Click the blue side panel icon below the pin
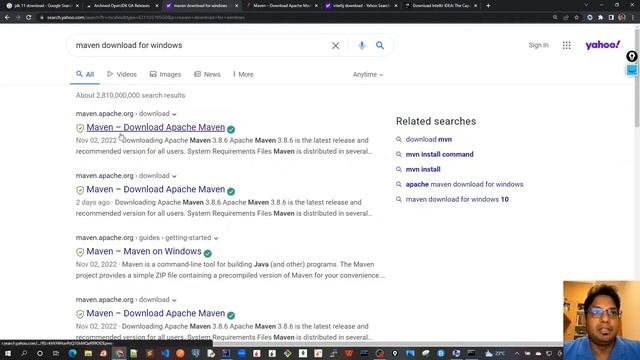The height and width of the screenshot is (360, 640). point(632,71)
